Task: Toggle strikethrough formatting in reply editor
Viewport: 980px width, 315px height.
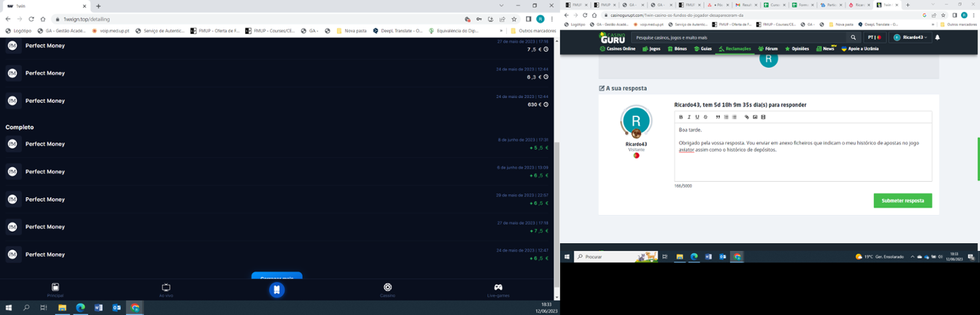Action: (x=705, y=117)
